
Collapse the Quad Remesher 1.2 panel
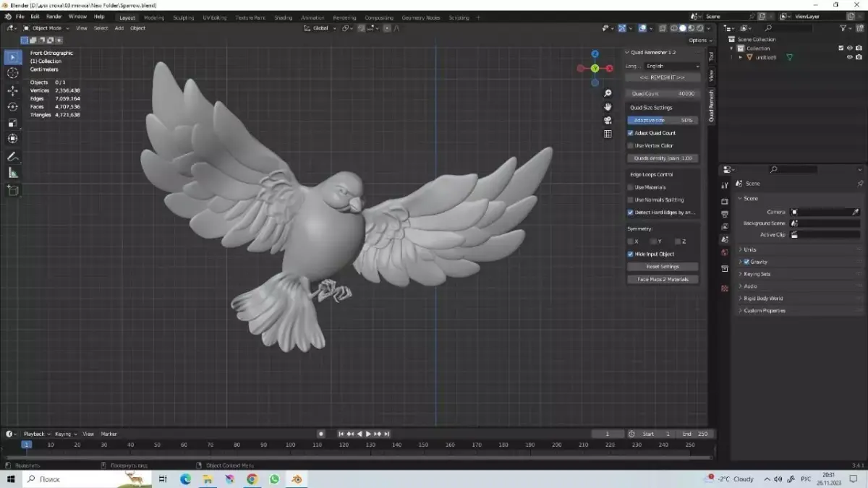628,52
